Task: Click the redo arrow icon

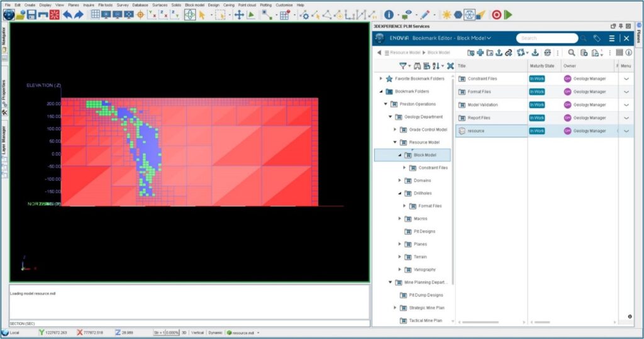Action: point(79,15)
